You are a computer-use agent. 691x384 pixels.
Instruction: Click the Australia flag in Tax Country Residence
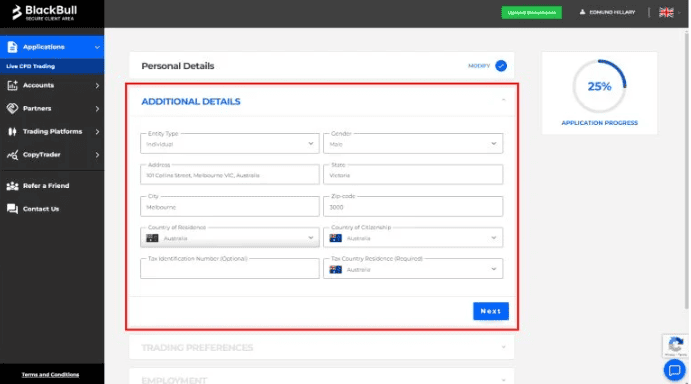[x=335, y=269]
